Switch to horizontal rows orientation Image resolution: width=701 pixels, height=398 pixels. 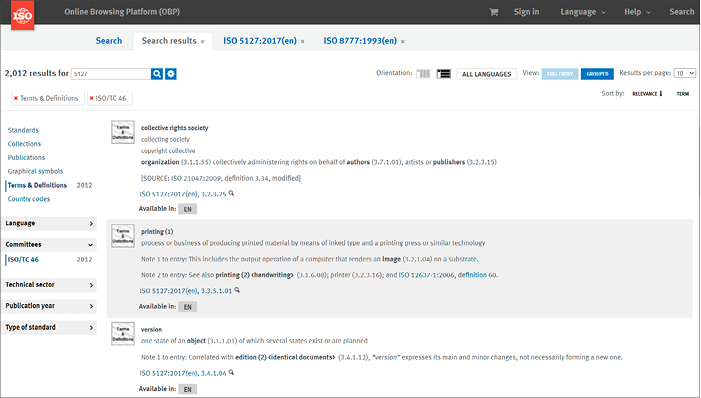(x=443, y=74)
